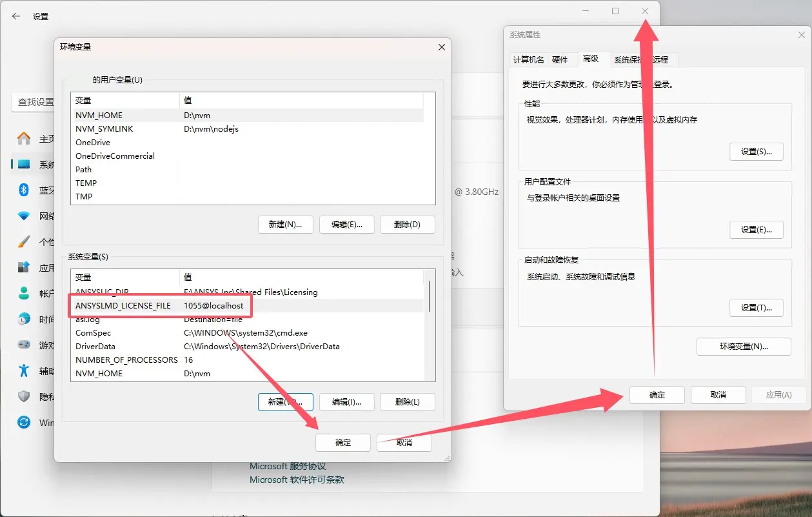
Task: Open the Windows Update icon
Action: pos(24,422)
